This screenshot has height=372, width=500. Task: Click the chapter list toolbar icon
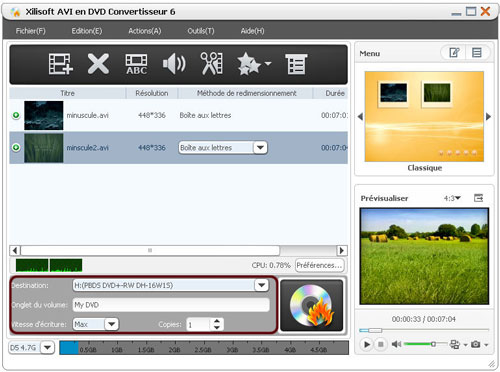(296, 64)
